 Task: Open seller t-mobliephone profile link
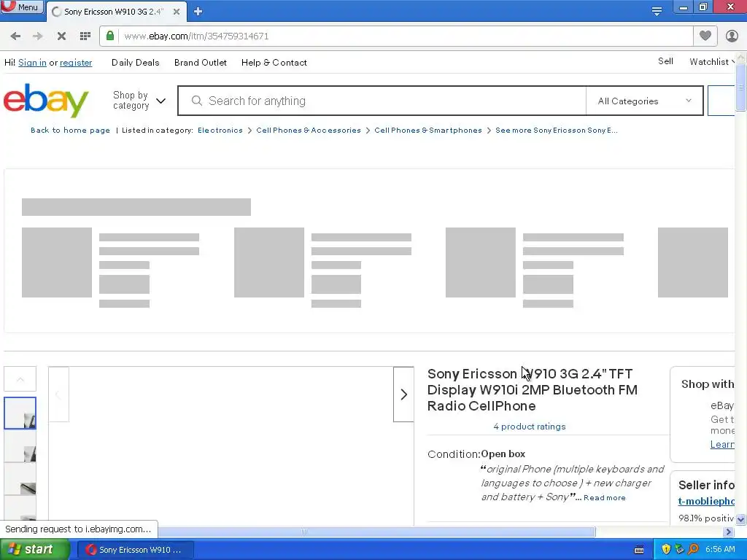pyautogui.click(x=706, y=501)
